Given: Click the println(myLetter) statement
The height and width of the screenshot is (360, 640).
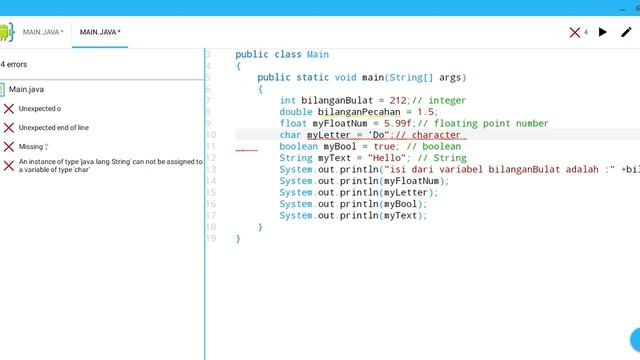Looking at the screenshot, I should tap(358, 192).
